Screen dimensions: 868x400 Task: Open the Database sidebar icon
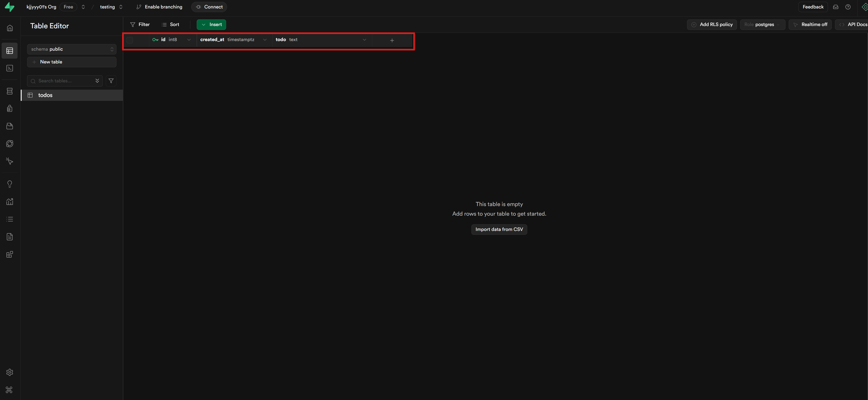click(10, 91)
